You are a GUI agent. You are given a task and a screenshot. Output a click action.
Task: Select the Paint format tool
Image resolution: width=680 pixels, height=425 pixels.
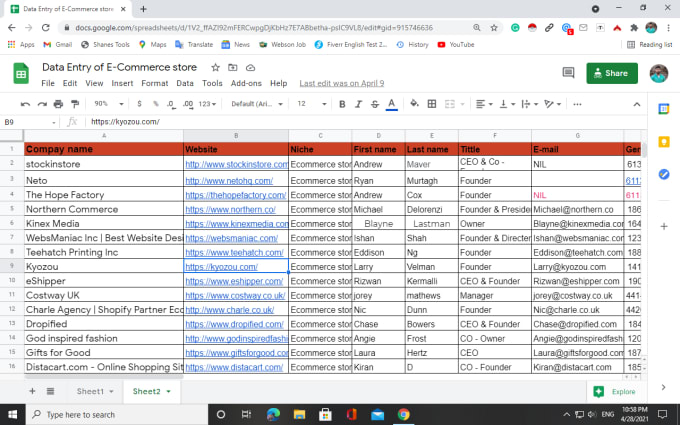click(x=75, y=104)
